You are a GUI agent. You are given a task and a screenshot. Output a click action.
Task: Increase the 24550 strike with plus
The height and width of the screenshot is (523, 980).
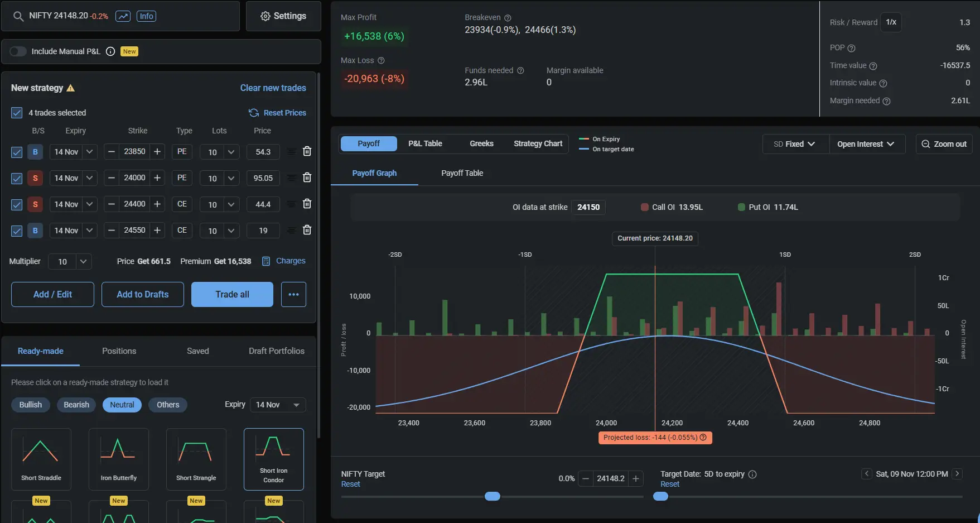tap(157, 231)
